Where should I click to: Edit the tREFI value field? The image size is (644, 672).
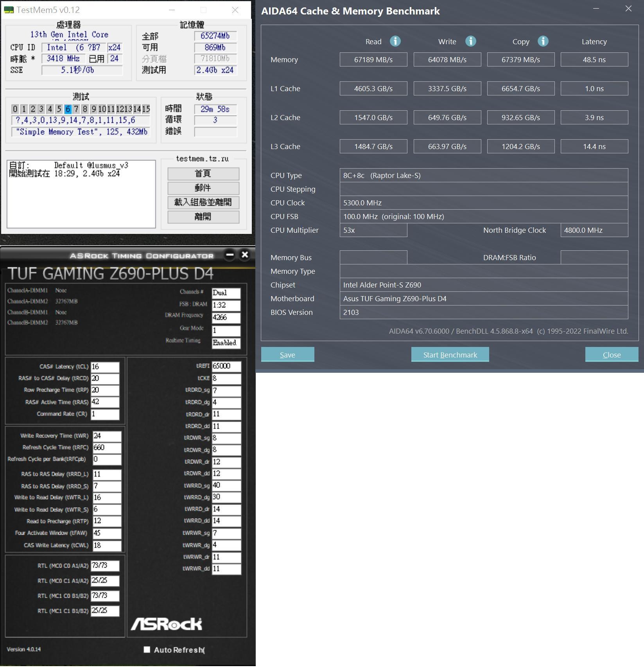point(227,367)
